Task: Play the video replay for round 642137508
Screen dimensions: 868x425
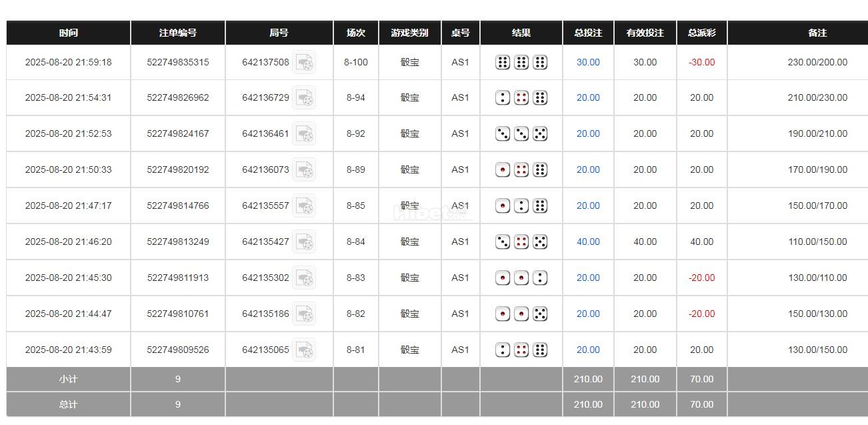Action: pos(305,62)
